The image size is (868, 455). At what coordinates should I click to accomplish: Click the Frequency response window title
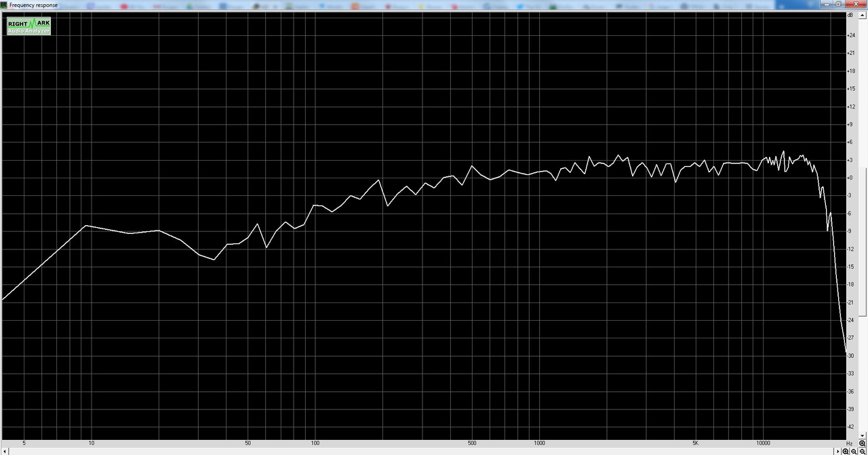pos(34,5)
